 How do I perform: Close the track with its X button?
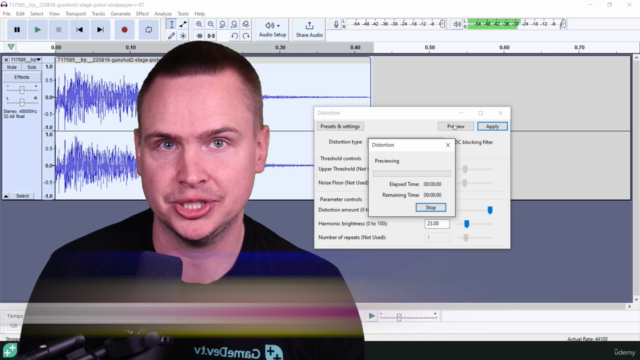pyautogui.click(x=6, y=60)
